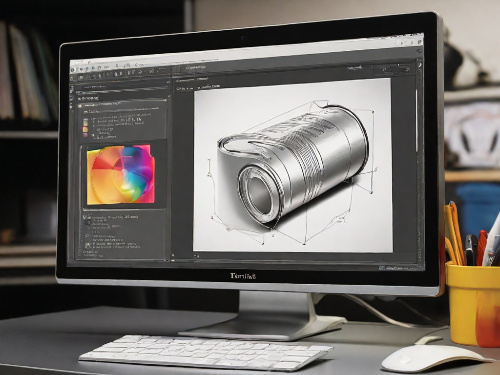
Task: Select the yellow gradient swatch in list panel
Action: point(86,121)
